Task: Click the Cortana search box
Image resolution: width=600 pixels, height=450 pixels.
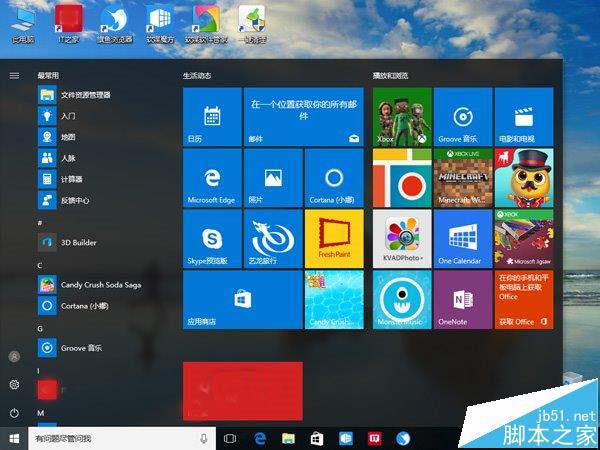Action: click(122, 439)
